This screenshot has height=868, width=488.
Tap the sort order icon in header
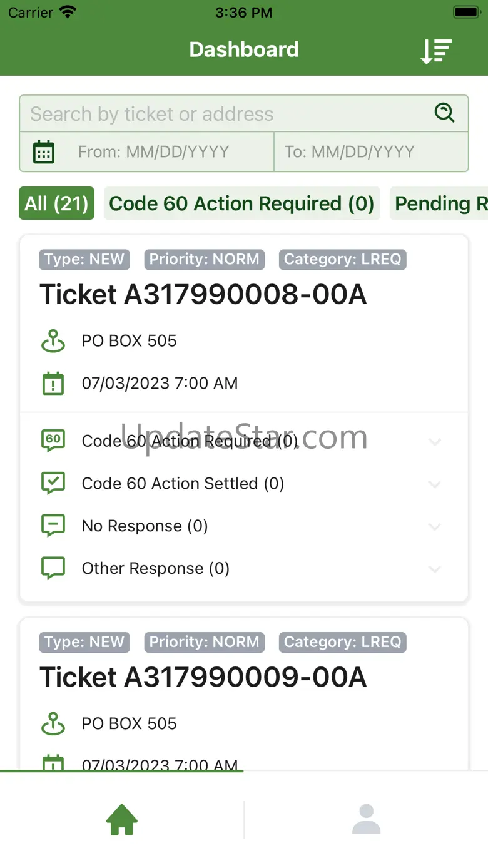click(x=436, y=51)
